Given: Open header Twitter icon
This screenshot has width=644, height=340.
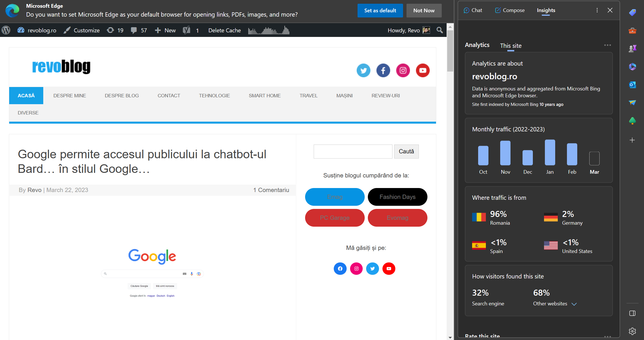Looking at the screenshot, I should [x=364, y=70].
